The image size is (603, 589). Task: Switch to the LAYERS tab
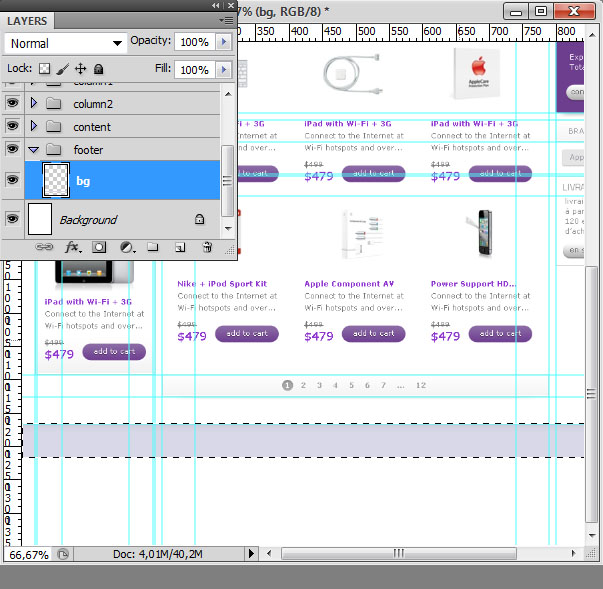(27, 21)
